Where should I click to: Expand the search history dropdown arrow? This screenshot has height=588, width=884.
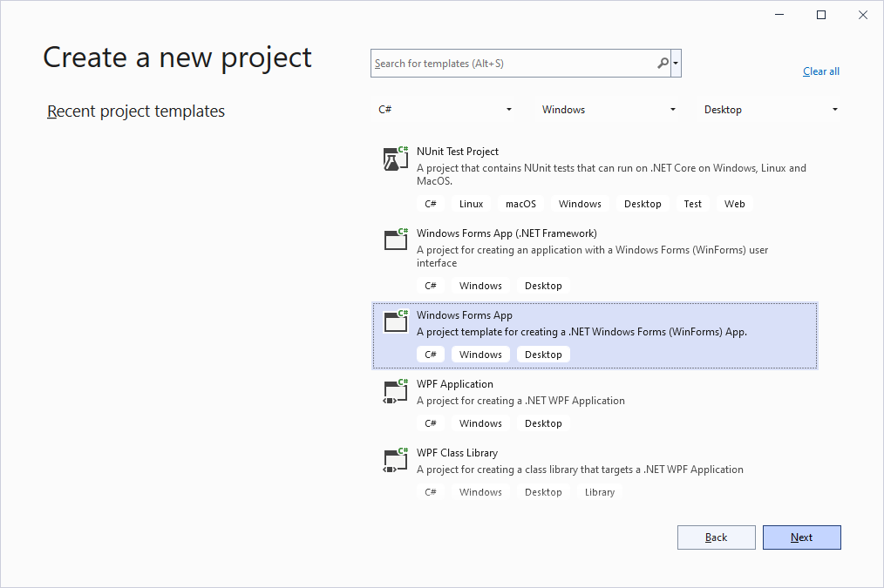[x=677, y=64]
